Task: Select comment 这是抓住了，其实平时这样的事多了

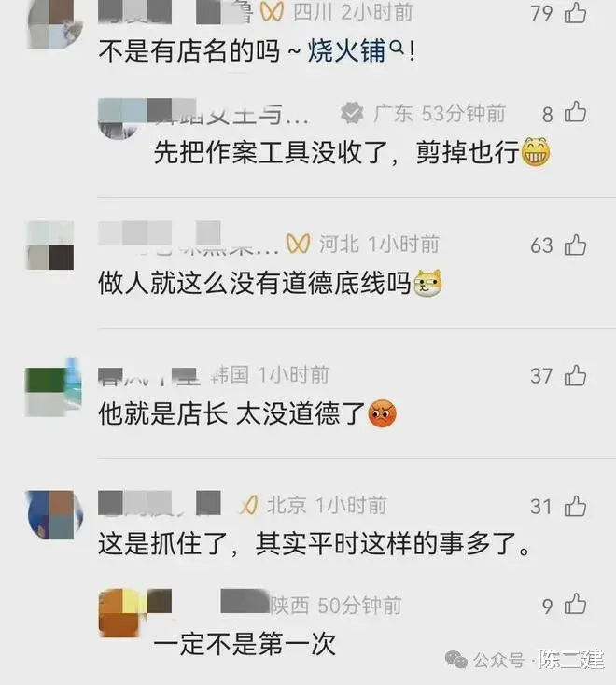Action: 315,544
